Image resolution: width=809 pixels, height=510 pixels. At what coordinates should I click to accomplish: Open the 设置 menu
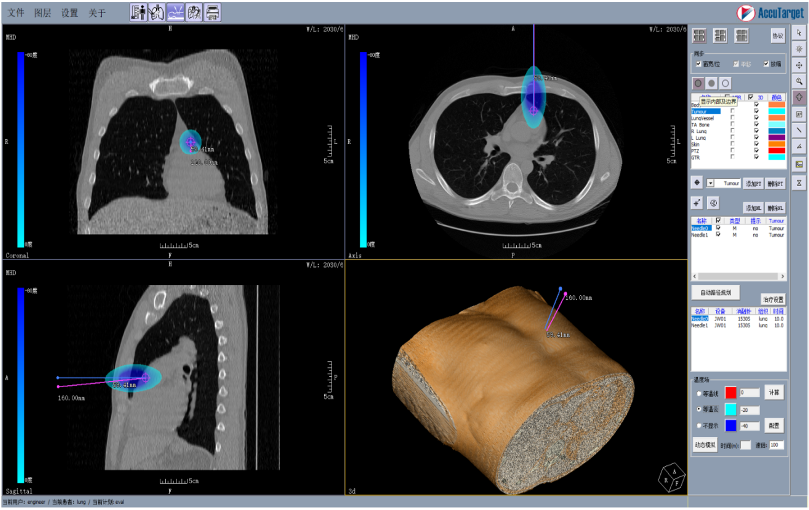(x=69, y=13)
